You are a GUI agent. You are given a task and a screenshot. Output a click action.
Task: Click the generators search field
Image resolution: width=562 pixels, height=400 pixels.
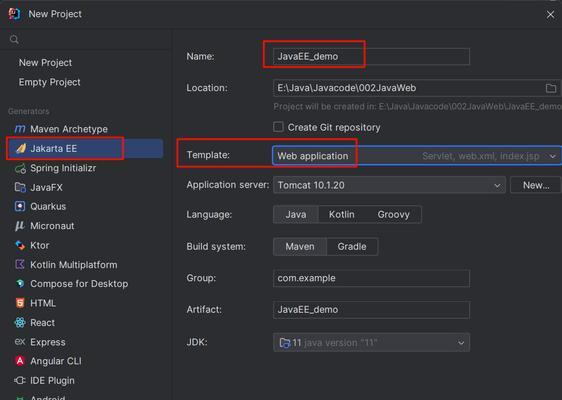[86, 39]
